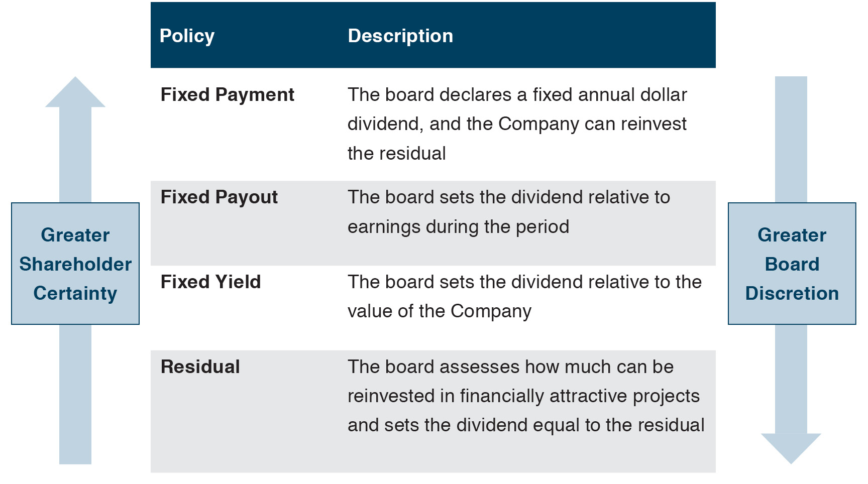Click the downward arrow head on the right
Image resolution: width=868 pixels, height=484 pixels.
[x=791, y=446]
